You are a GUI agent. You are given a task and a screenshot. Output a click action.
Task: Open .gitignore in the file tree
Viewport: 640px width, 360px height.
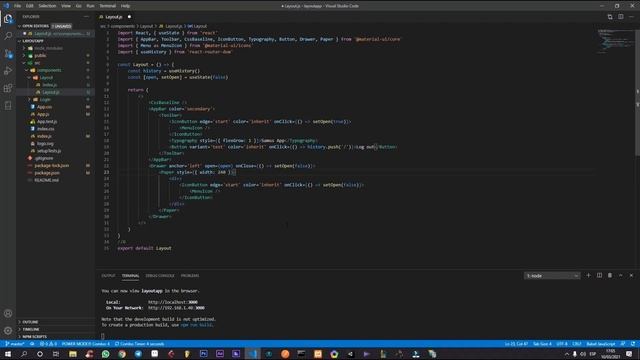click(x=44, y=158)
